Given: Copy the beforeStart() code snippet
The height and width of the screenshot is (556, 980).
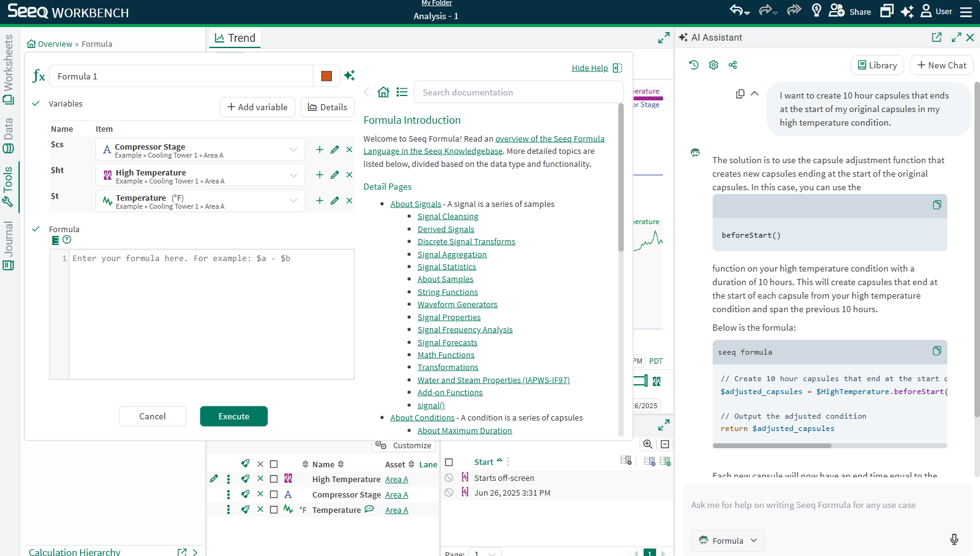Looking at the screenshot, I should 936,205.
